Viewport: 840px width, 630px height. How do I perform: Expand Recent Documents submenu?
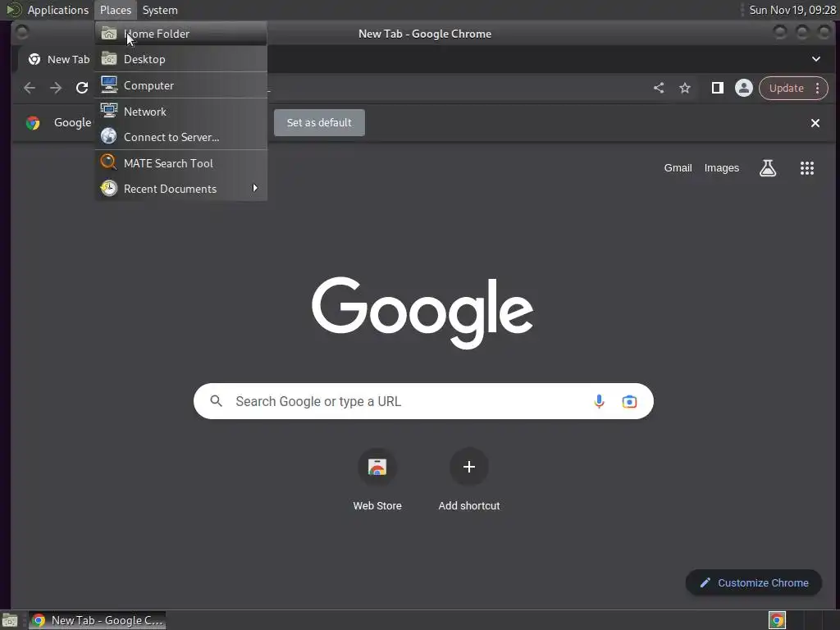pyautogui.click(x=181, y=189)
